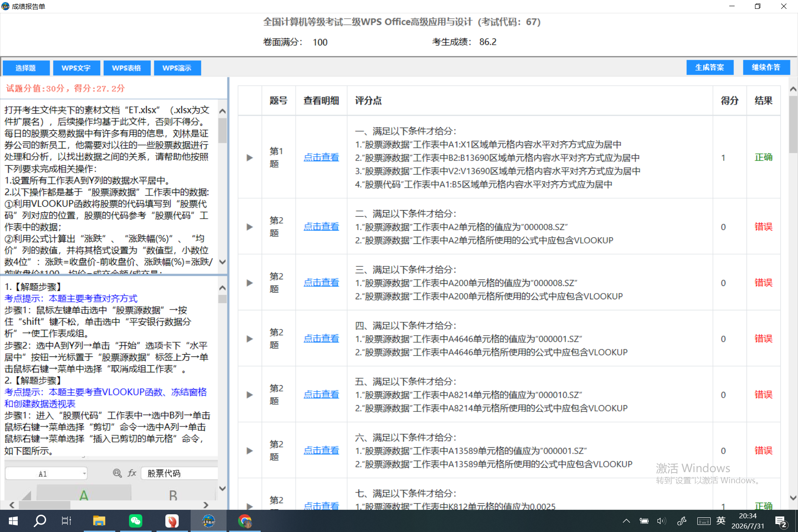Click the scoring table's scroll-down arrow
This screenshot has height=532, width=798.
tap(793, 498)
